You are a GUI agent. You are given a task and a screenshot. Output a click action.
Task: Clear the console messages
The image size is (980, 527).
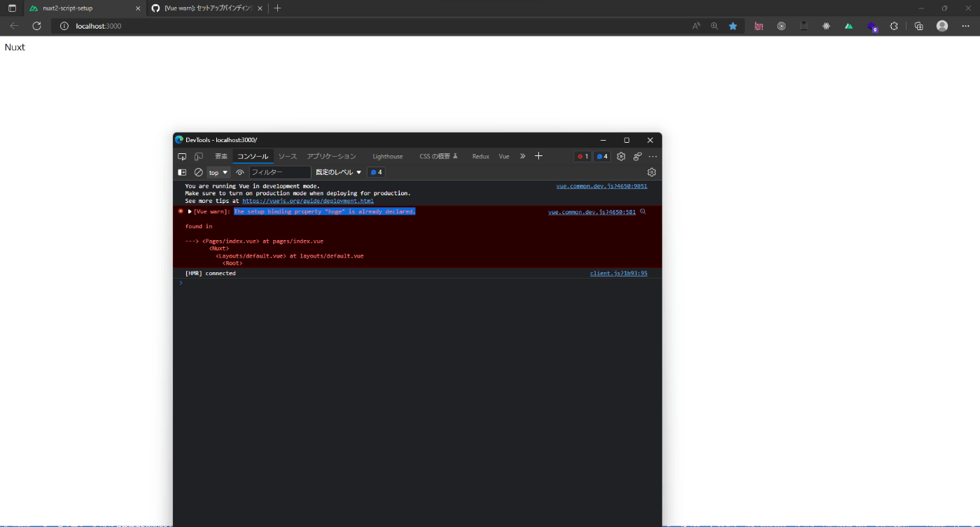coord(198,172)
